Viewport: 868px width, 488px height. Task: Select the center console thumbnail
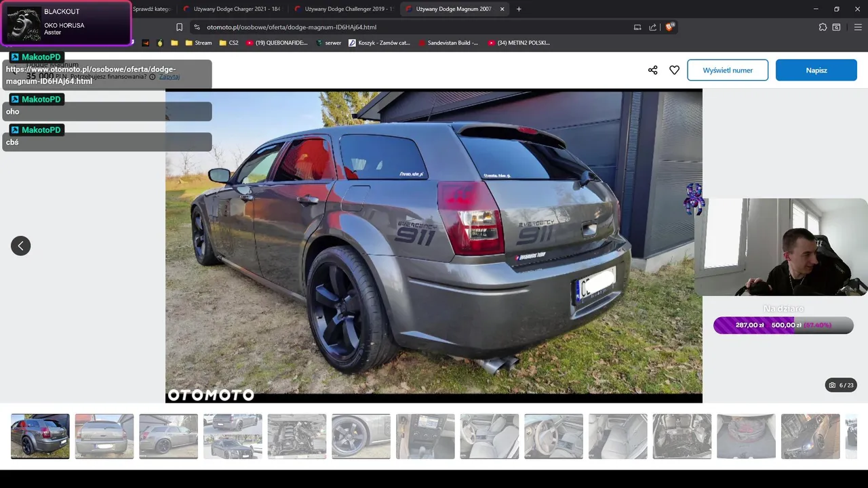pyautogui.click(x=425, y=436)
